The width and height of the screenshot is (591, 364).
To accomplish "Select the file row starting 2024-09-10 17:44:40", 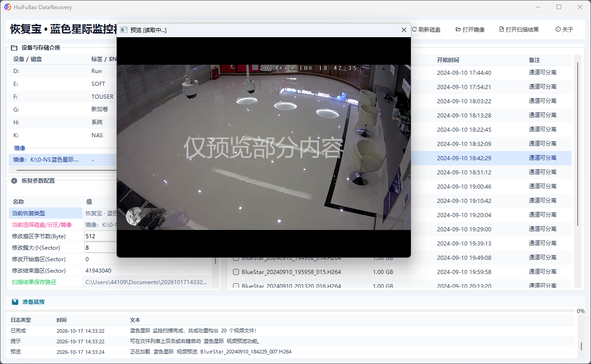I will click(491, 73).
